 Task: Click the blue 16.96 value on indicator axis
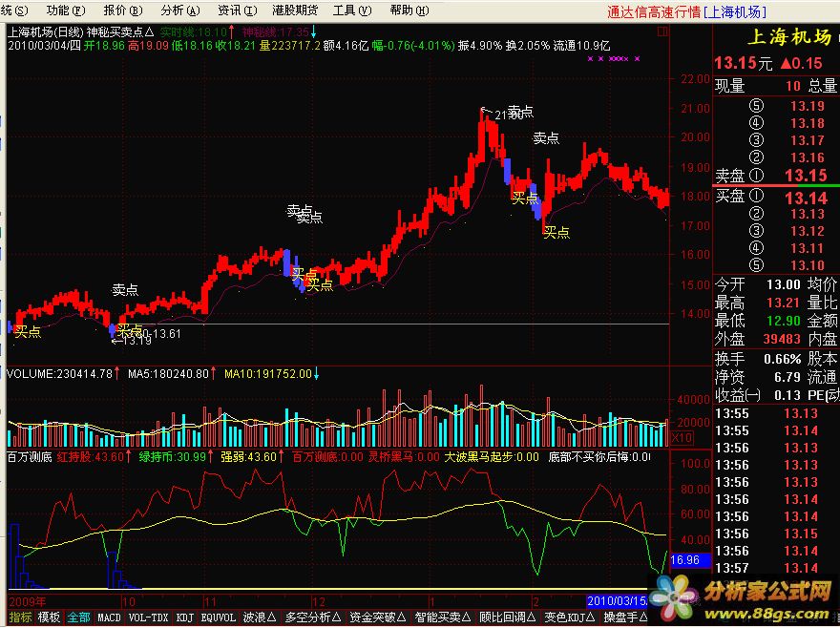(689, 560)
